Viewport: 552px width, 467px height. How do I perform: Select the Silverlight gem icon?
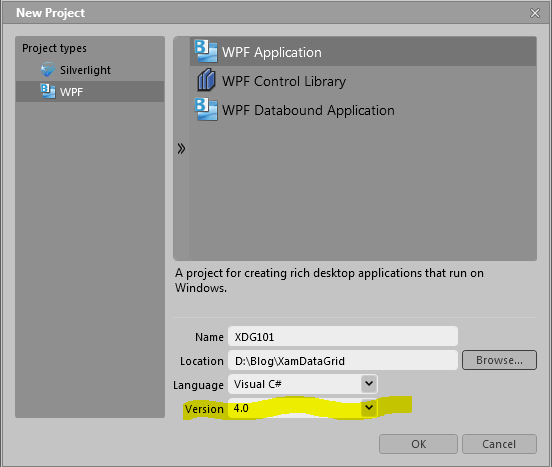pyautogui.click(x=48, y=70)
